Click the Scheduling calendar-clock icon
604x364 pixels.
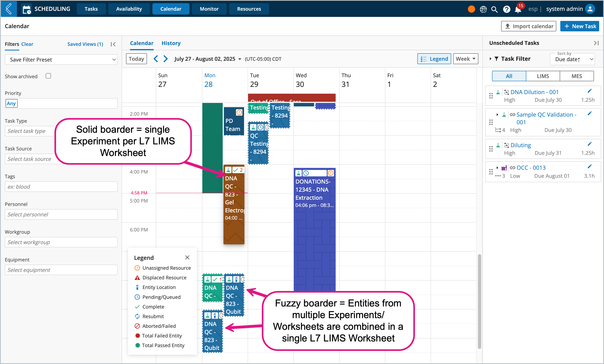pyautogui.click(x=26, y=9)
